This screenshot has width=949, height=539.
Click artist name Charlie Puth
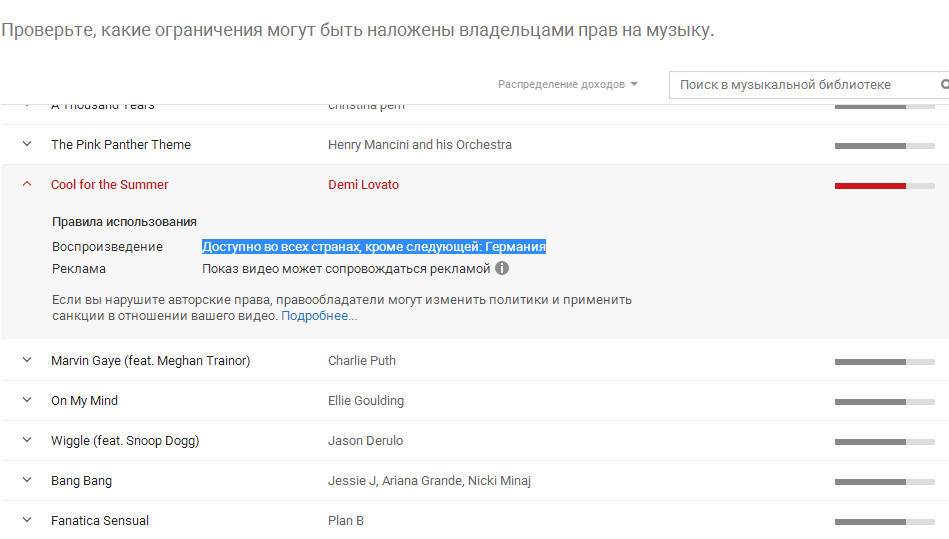[361, 361]
